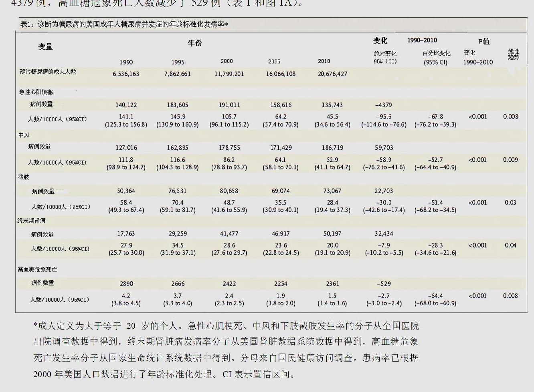
Task: Click the 11,799,201 cell
Action: pos(229,74)
